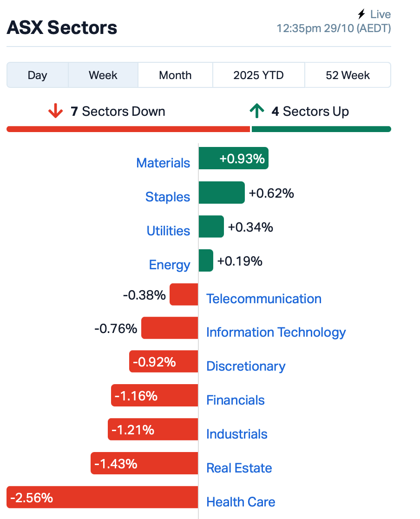Click the red down arrow icon

coord(55,112)
